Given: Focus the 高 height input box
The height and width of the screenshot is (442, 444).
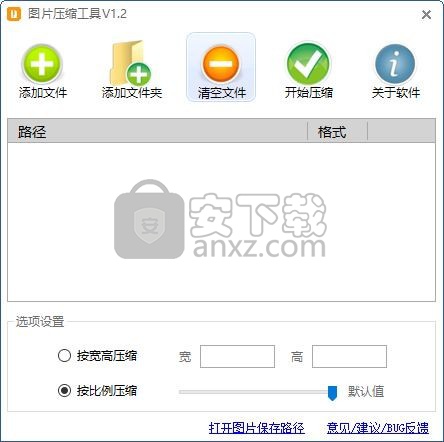Looking at the screenshot, I should tap(349, 356).
